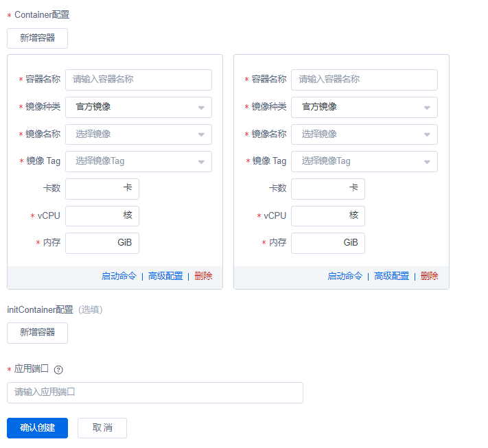Open 镜像种类 dropdown in second container
488x448 pixels.
(x=364, y=107)
